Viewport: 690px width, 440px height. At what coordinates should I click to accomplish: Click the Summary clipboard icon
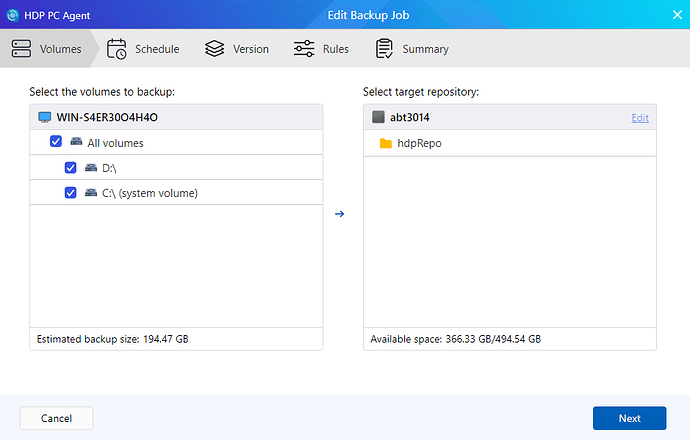pos(384,49)
